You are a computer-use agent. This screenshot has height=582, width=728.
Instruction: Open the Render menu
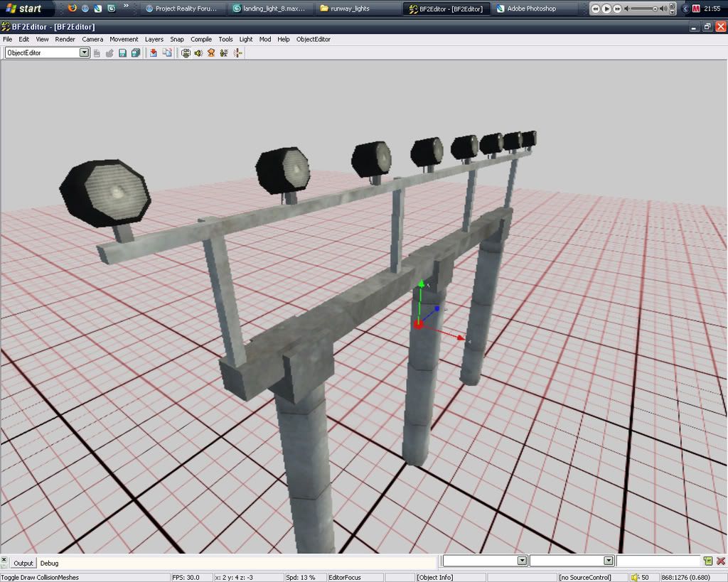point(65,40)
